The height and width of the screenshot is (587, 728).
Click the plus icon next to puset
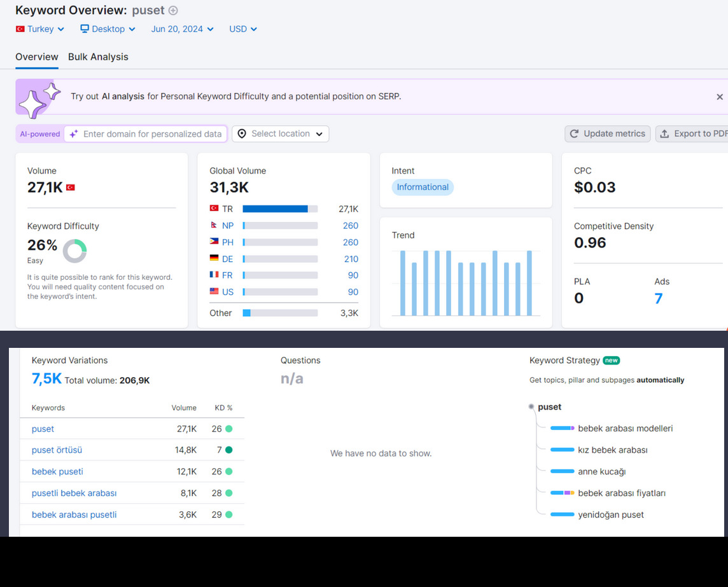(173, 10)
